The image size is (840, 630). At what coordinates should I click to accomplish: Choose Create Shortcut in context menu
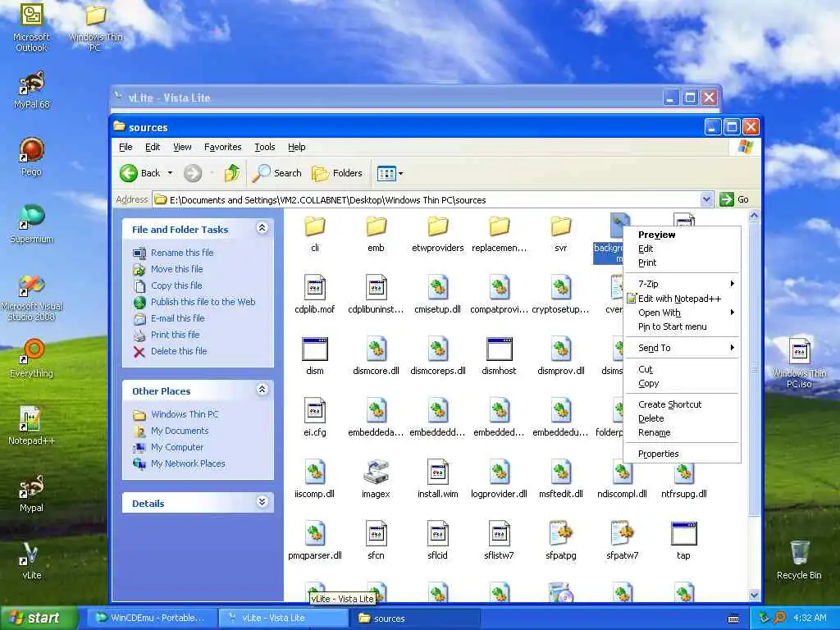pos(682,404)
